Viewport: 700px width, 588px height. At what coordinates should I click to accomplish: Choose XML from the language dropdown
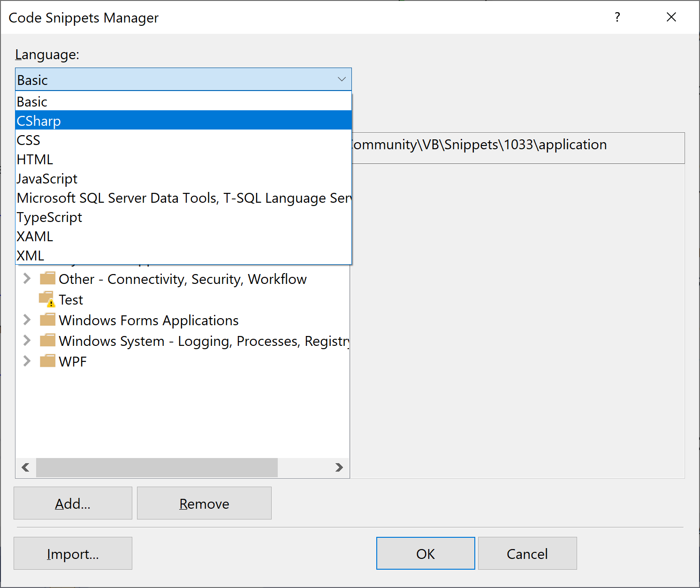[183, 255]
